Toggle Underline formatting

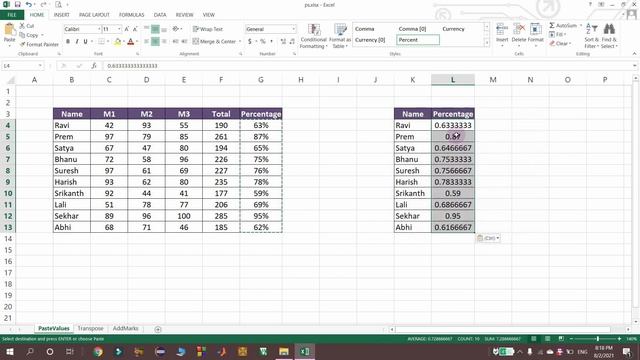tap(85, 41)
